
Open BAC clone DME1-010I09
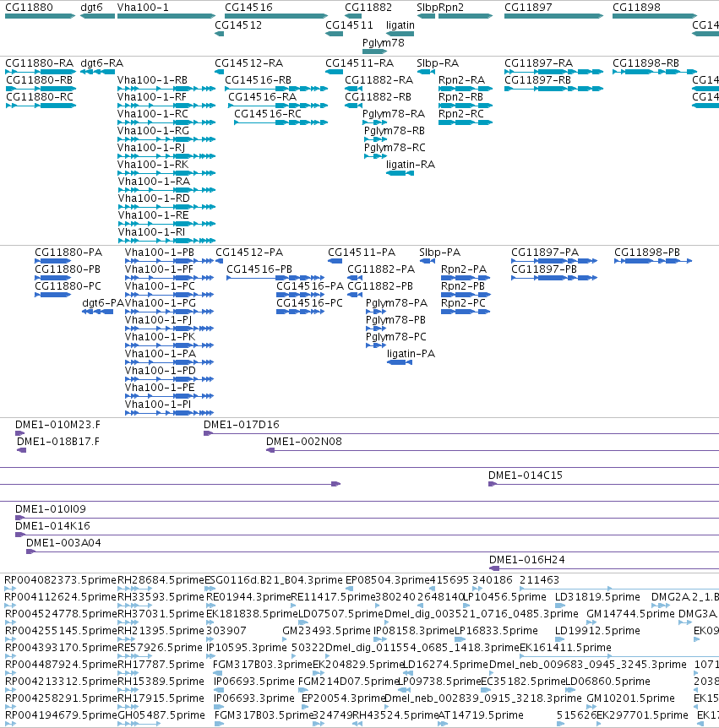[x=50, y=509]
